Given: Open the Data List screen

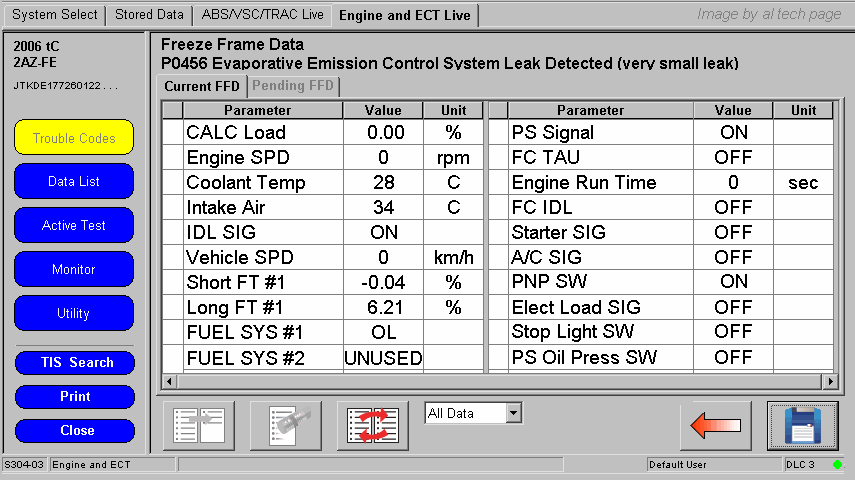Looking at the screenshot, I should click(74, 182).
